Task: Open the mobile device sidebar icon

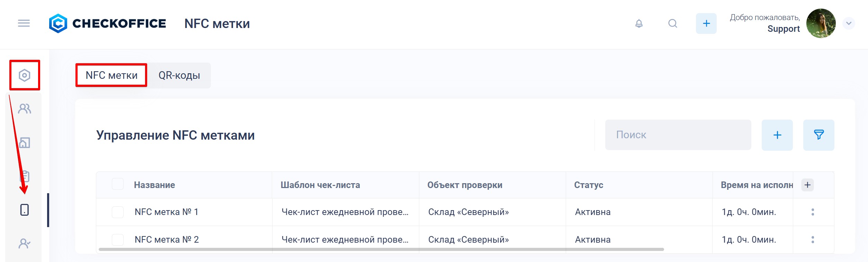Action: (25, 210)
